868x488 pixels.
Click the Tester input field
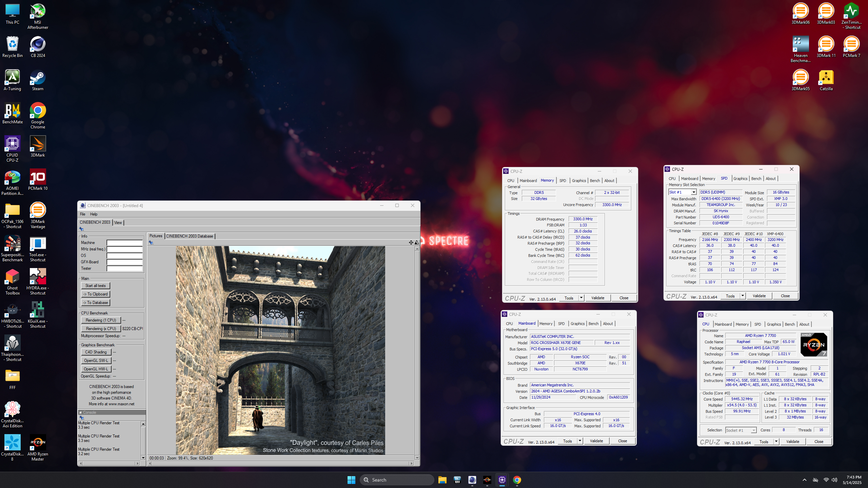click(125, 268)
